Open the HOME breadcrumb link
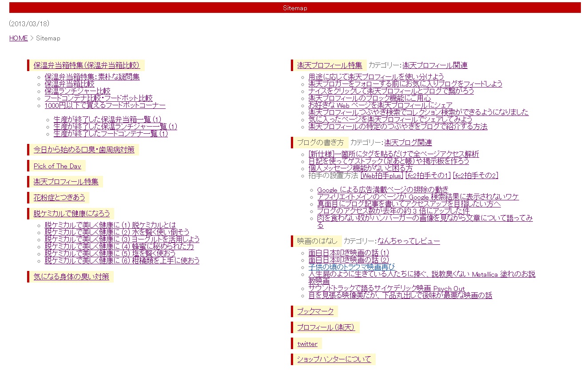This screenshot has width=588, height=378. 18,38
